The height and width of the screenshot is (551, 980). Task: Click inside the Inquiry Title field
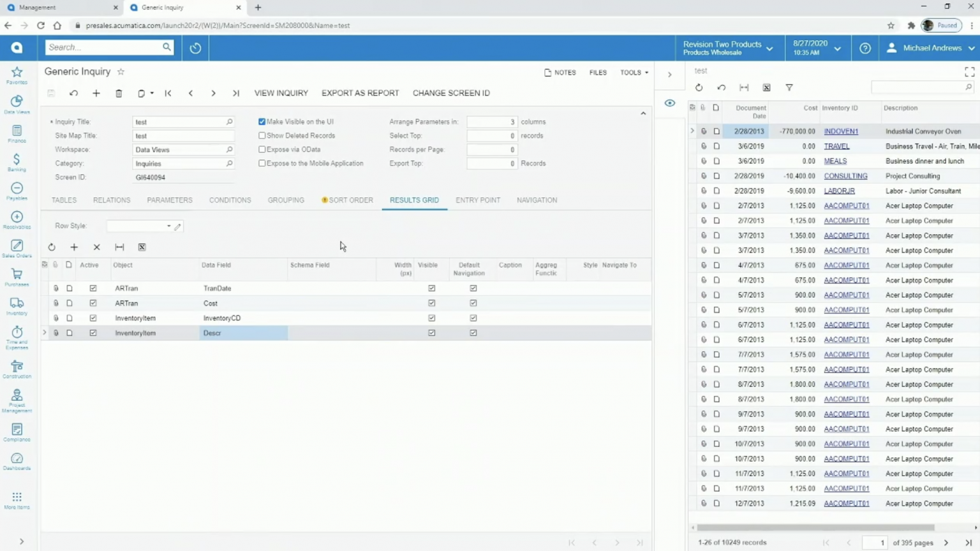(x=179, y=121)
